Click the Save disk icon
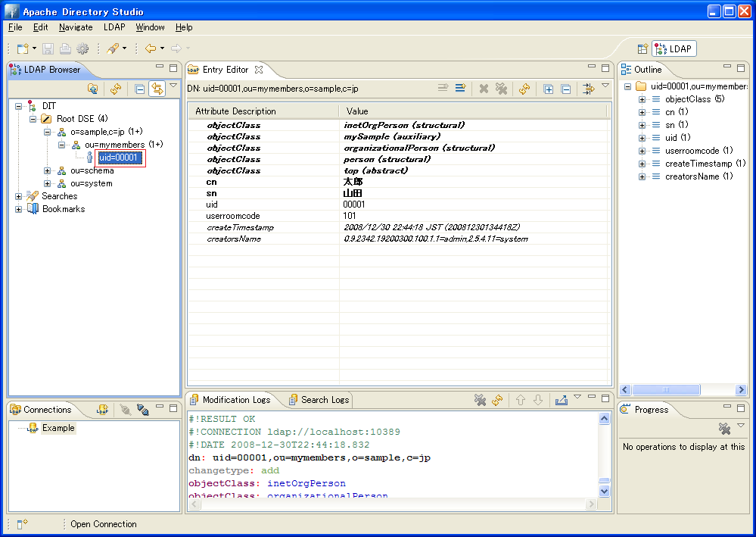 [48, 48]
